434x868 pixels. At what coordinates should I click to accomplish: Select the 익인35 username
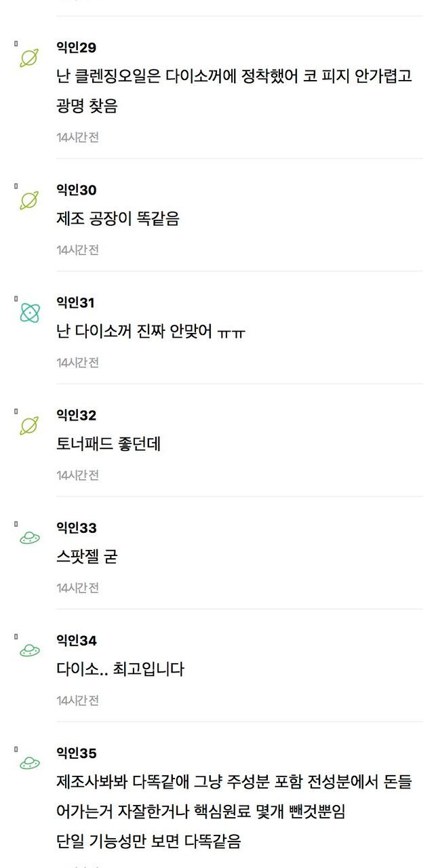(x=76, y=753)
